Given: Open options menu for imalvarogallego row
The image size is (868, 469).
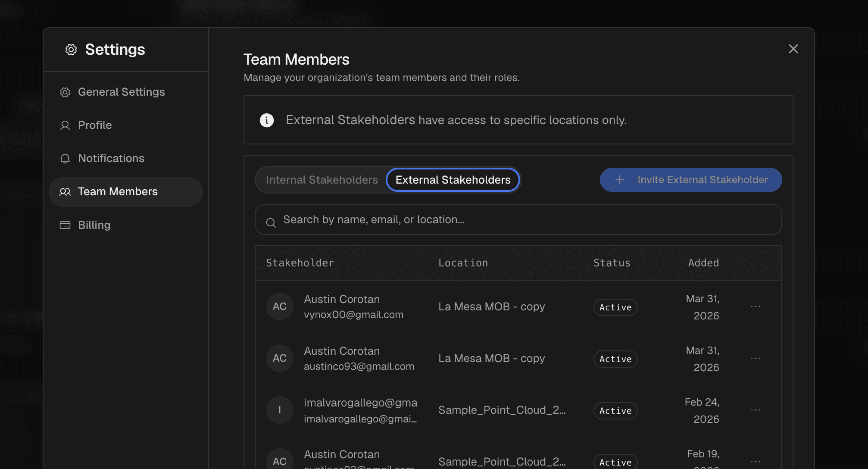Looking at the screenshot, I should point(755,410).
